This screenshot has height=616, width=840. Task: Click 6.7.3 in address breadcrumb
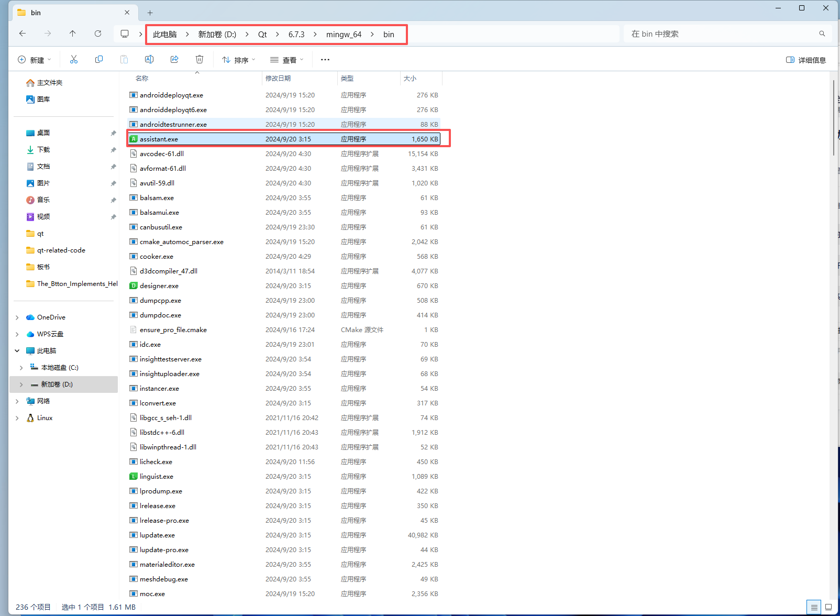click(x=296, y=35)
